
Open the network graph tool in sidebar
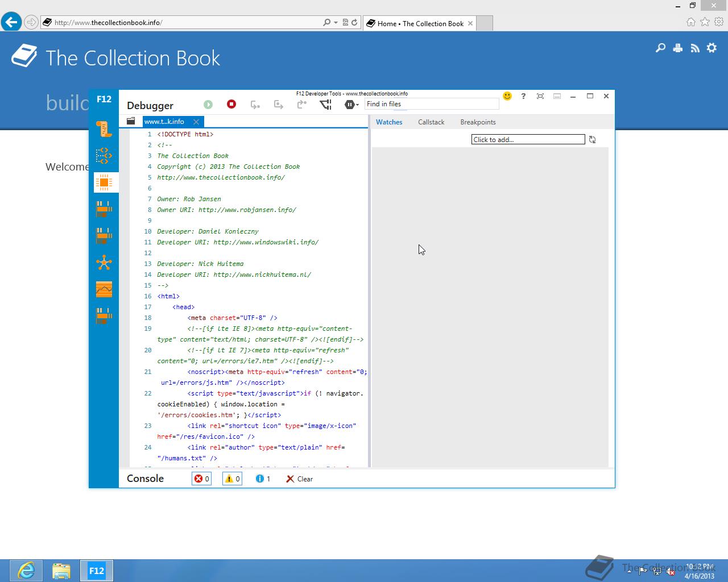pyautogui.click(x=104, y=263)
